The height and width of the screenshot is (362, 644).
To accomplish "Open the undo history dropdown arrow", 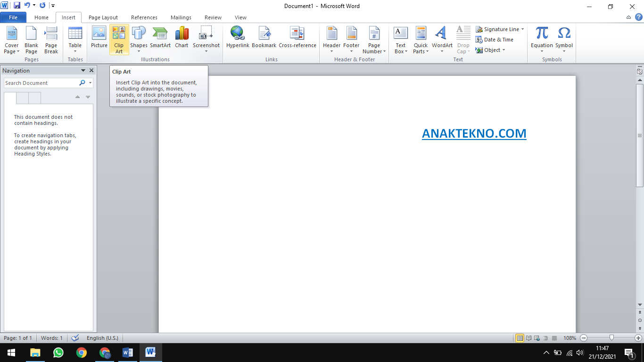I will [x=34, y=6].
